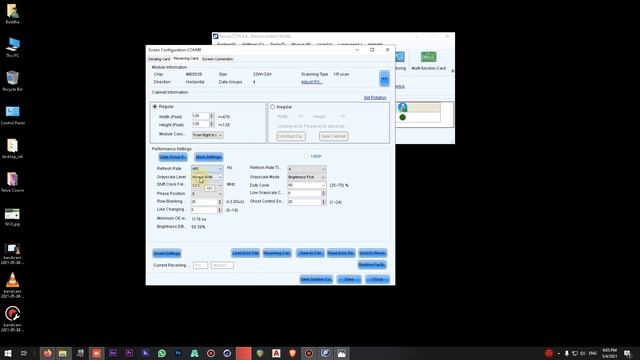Click Read from Receiving Card button

(341, 253)
